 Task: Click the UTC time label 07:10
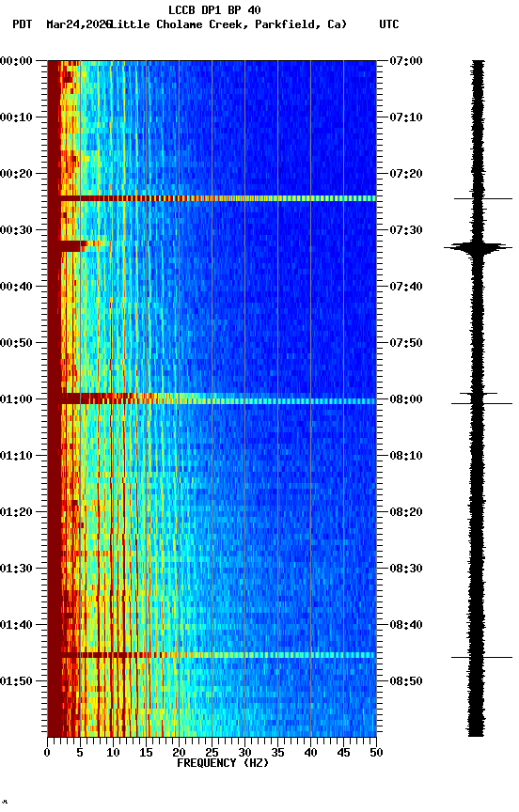[406, 117]
